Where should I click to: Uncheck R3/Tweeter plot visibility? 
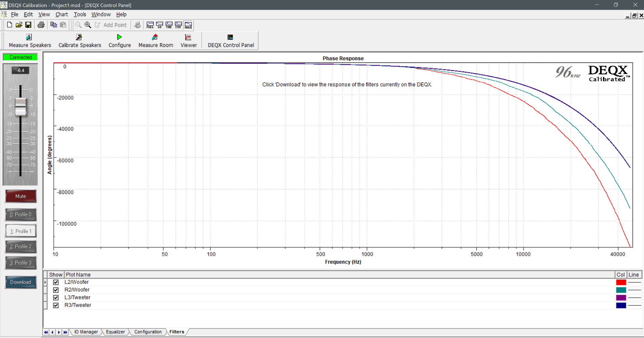pos(56,305)
